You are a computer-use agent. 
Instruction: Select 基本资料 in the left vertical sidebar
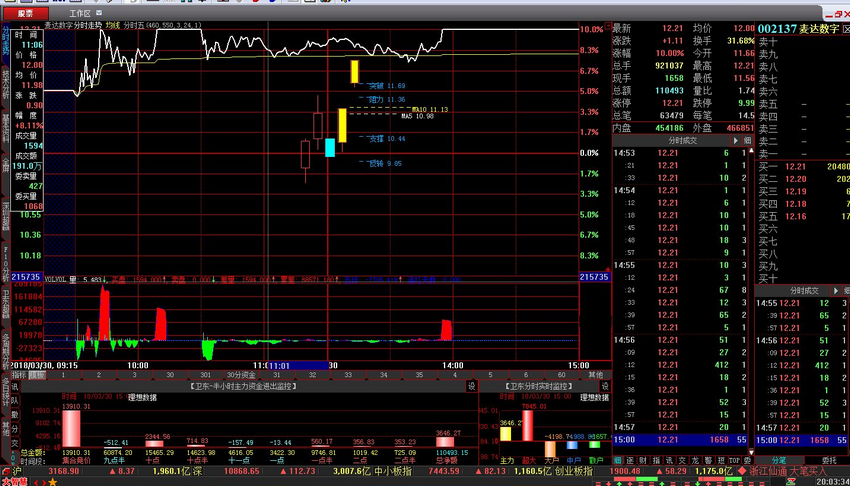5,127
